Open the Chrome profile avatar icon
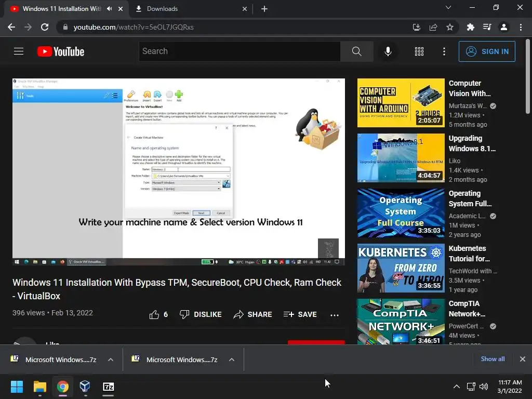Screen dimensions: 532x399 [x=504, y=27]
